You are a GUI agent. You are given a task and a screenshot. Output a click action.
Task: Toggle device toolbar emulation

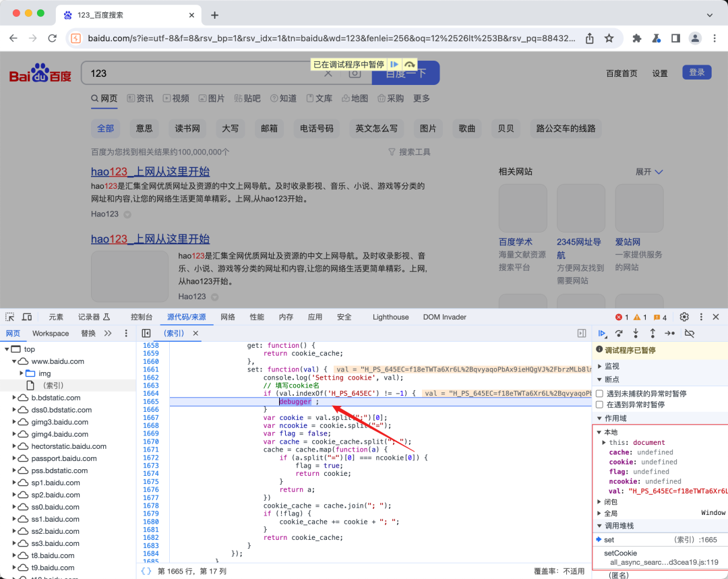pos(27,317)
